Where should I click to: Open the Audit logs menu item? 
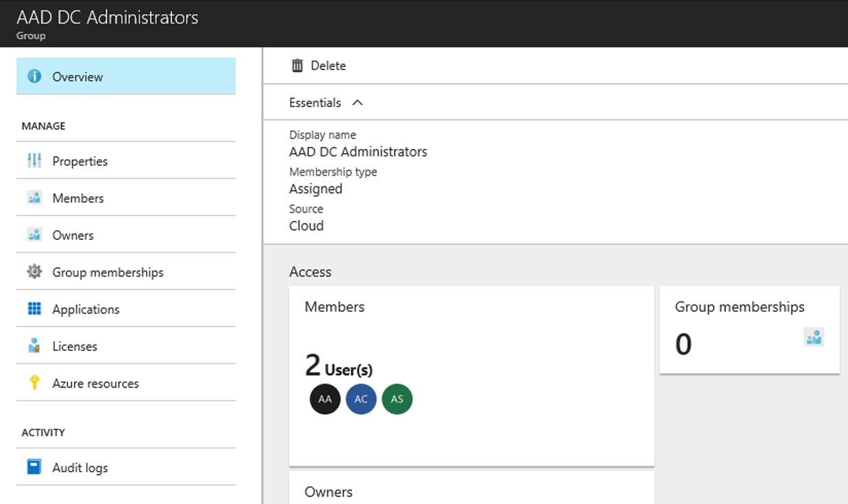[x=126, y=468]
